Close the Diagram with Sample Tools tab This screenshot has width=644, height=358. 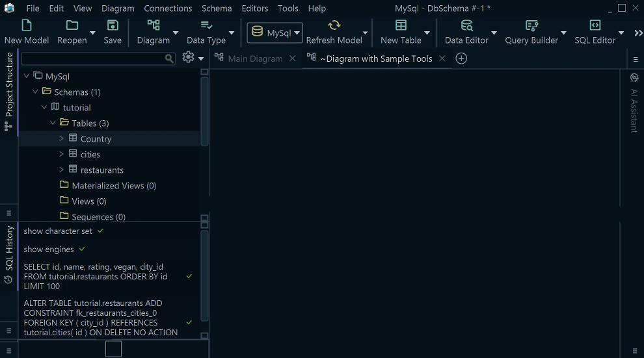click(442, 58)
